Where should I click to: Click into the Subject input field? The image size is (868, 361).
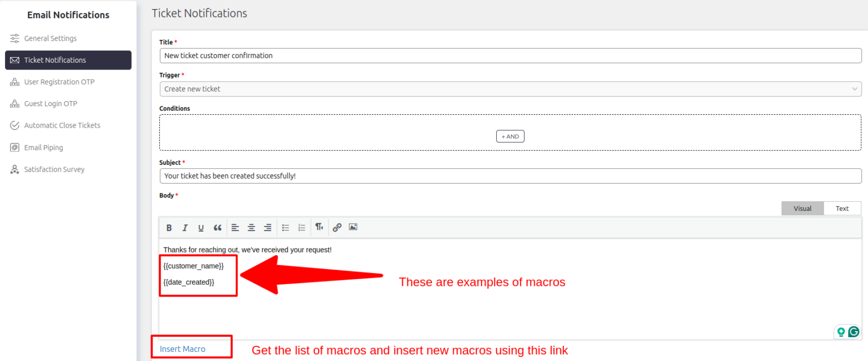point(510,176)
